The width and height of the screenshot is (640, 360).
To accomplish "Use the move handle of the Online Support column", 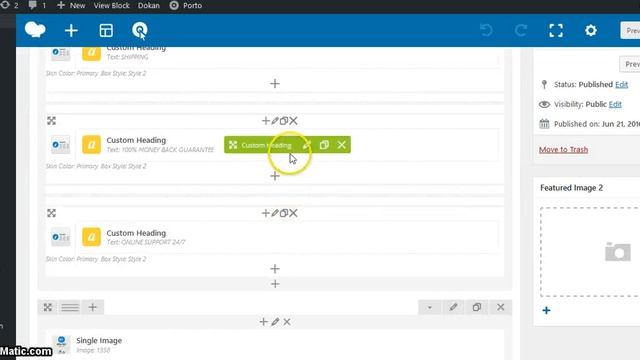I will tap(51, 213).
